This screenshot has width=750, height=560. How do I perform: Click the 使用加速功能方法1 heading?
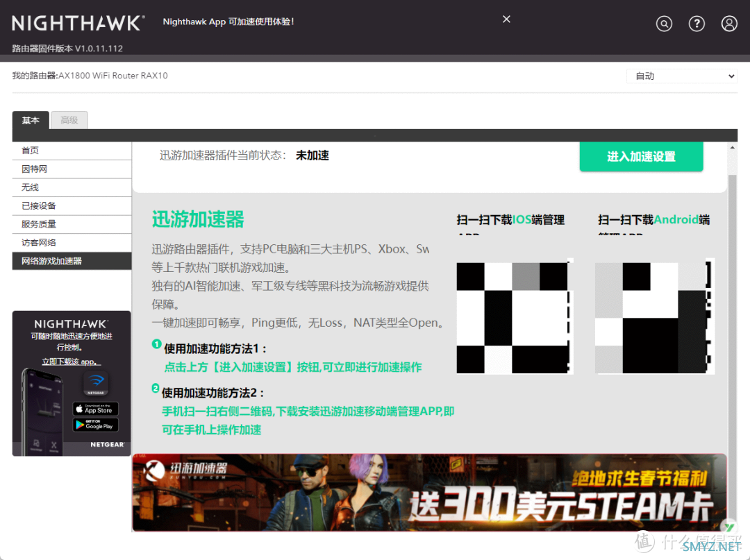(x=215, y=349)
